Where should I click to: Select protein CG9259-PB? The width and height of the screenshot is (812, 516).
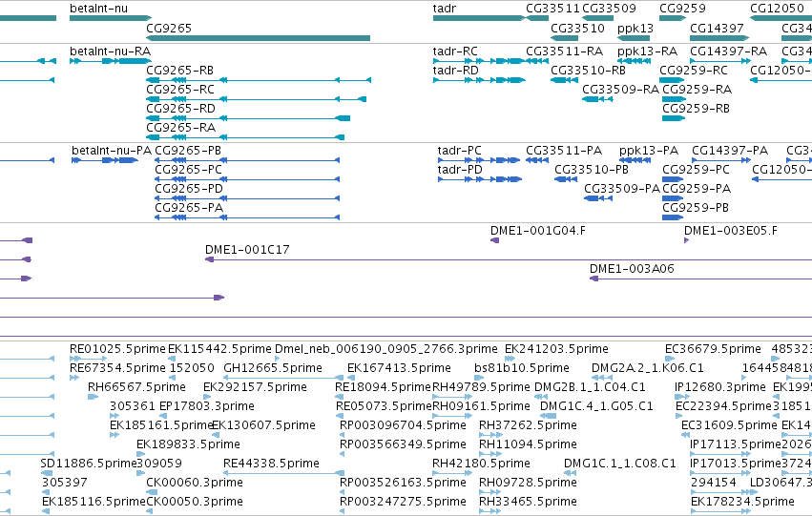point(673,217)
